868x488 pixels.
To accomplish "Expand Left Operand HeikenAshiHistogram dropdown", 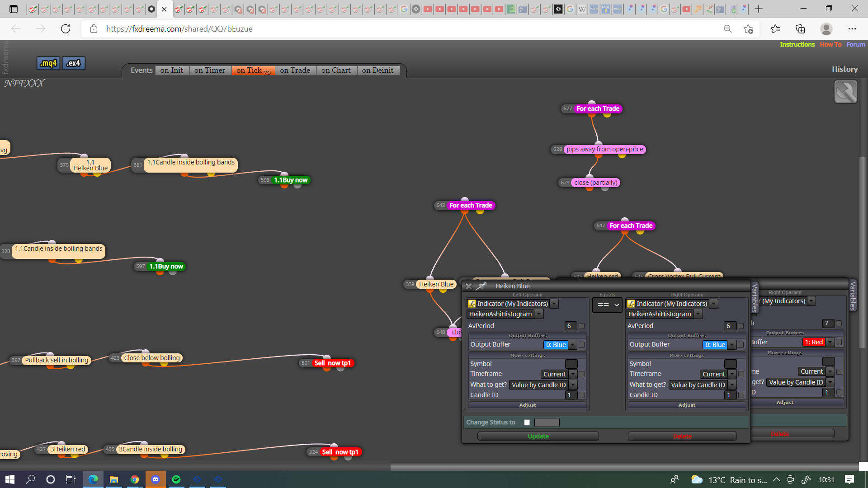I will click(x=539, y=314).
